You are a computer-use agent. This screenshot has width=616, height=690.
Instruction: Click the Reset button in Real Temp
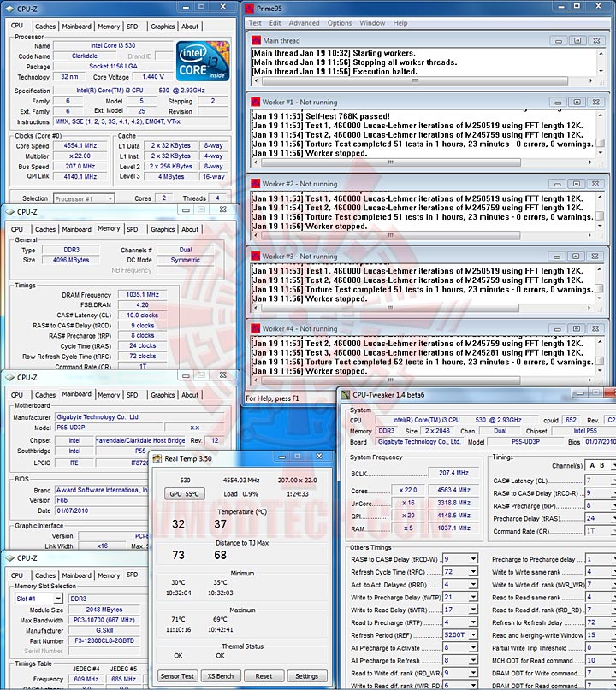[x=264, y=676]
